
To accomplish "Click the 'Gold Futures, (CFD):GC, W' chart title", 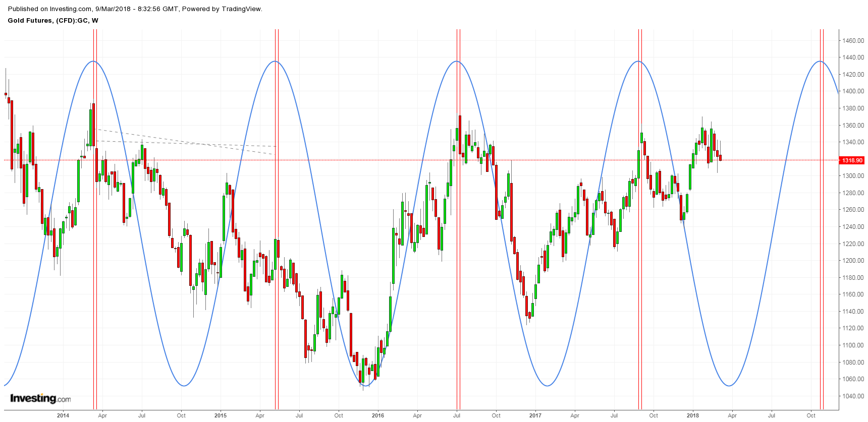I will tap(53, 21).
